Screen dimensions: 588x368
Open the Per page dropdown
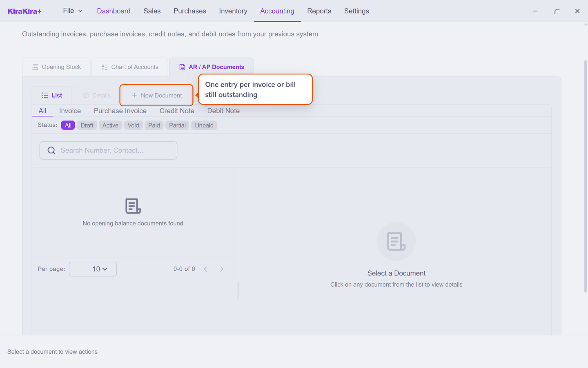93,269
